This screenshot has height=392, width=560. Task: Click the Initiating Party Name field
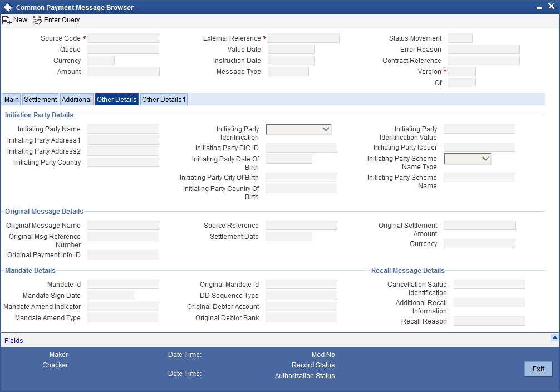tap(123, 129)
